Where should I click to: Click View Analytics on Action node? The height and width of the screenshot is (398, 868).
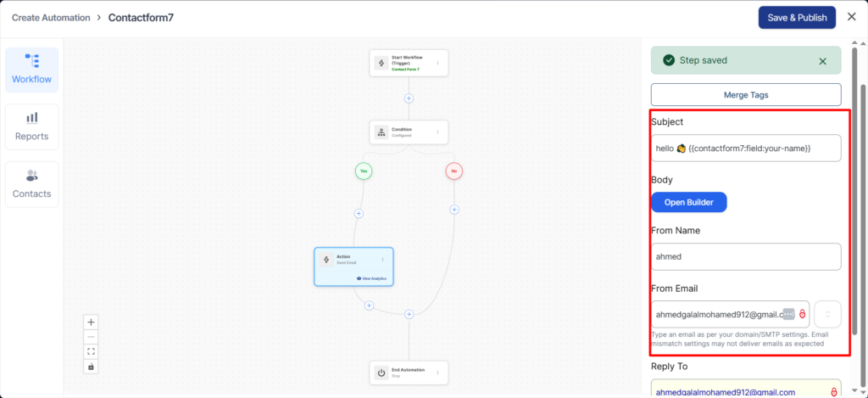[x=372, y=278]
